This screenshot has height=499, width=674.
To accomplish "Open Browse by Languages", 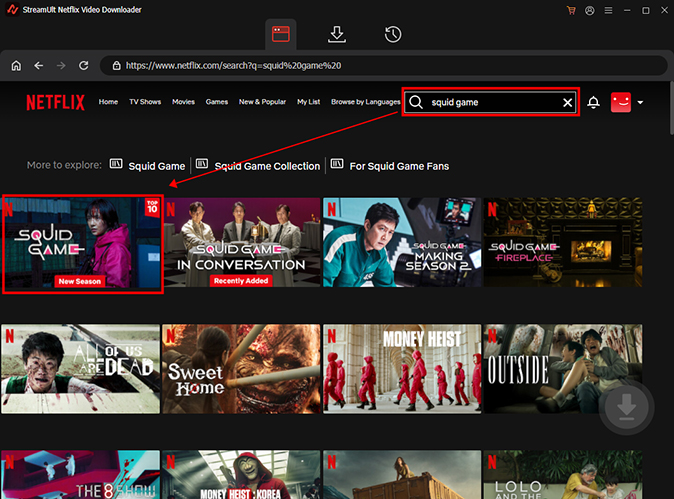I will click(365, 102).
